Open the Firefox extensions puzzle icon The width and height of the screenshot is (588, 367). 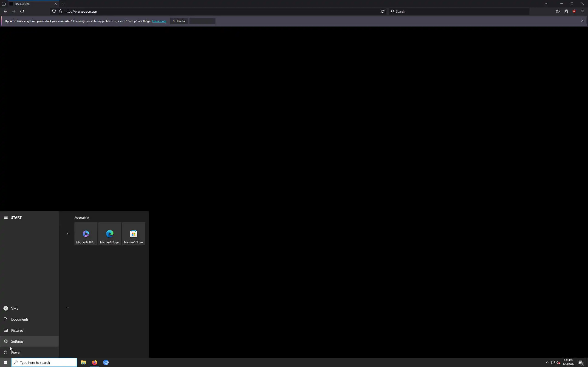(566, 11)
